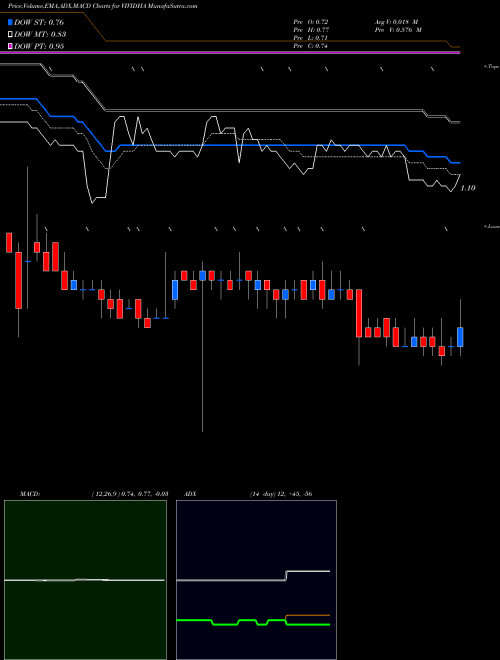Select the 'DOW MT: 0.83' legend label

pyautogui.click(x=40, y=34)
